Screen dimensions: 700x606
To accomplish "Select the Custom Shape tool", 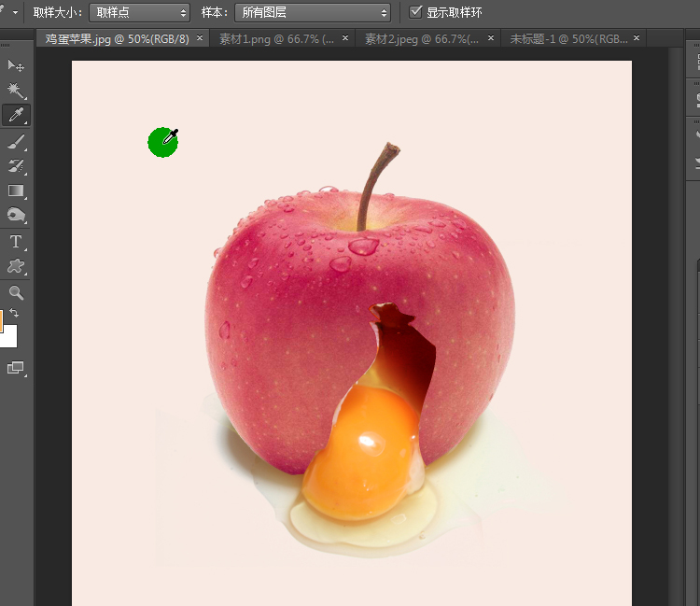I will click(16, 266).
